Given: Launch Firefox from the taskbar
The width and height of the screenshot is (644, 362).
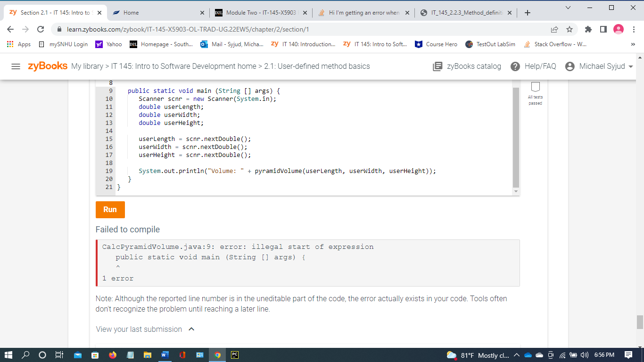Looking at the screenshot, I should tap(113, 355).
